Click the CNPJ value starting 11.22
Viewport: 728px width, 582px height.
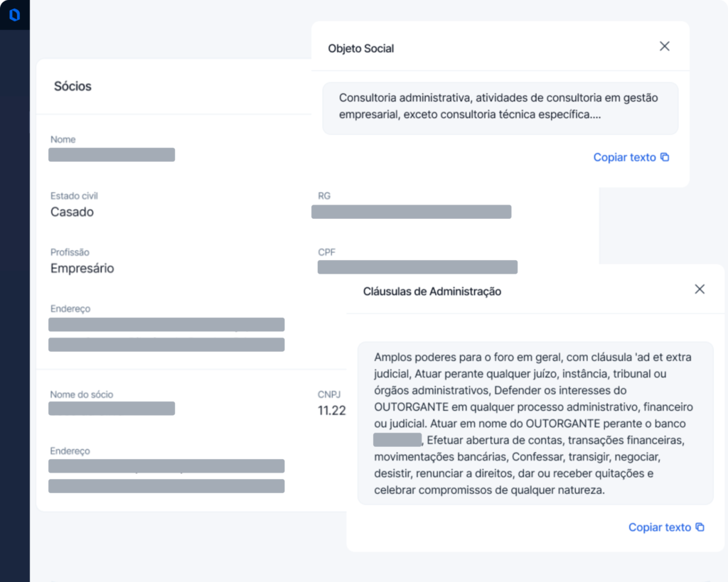[x=331, y=410]
